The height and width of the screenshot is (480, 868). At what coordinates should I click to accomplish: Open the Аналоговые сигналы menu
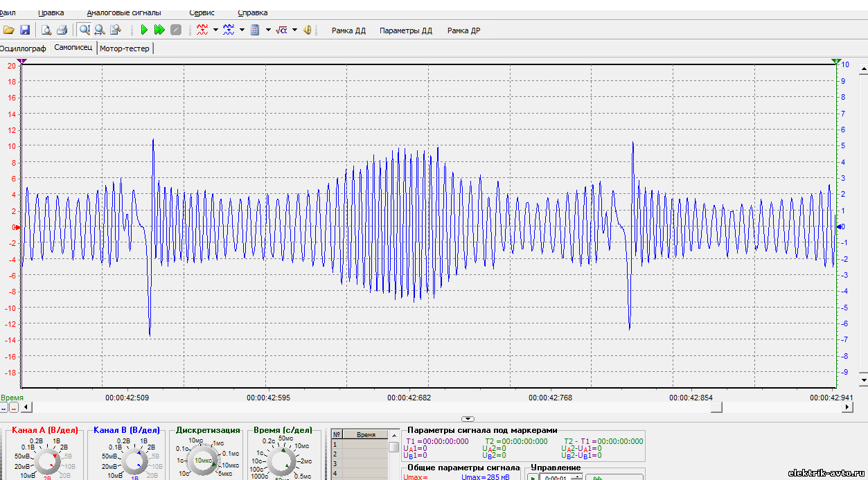click(124, 12)
